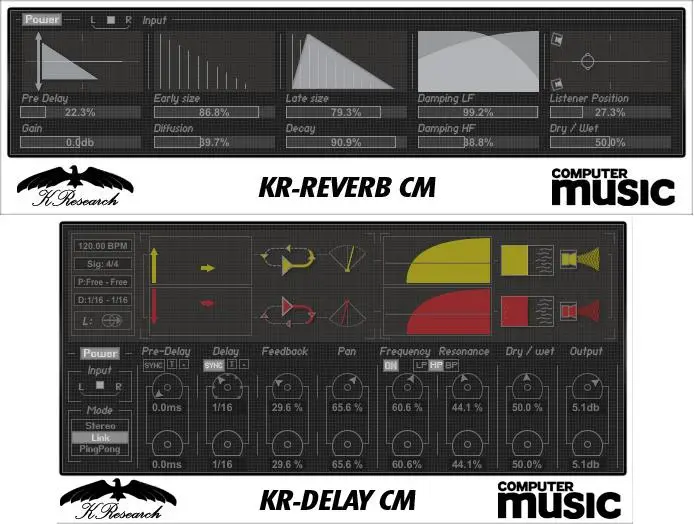Select Stereo mode

click(x=100, y=426)
